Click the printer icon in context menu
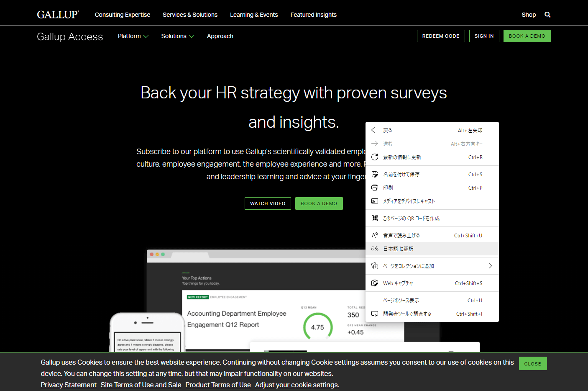The height and width of the screenshot is (391, 588). click(x=375, y=188)
